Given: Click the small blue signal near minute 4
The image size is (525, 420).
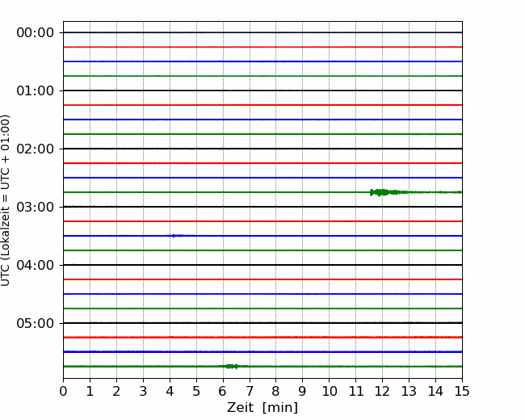Looking at the screenshot, I should pos(175,236).
